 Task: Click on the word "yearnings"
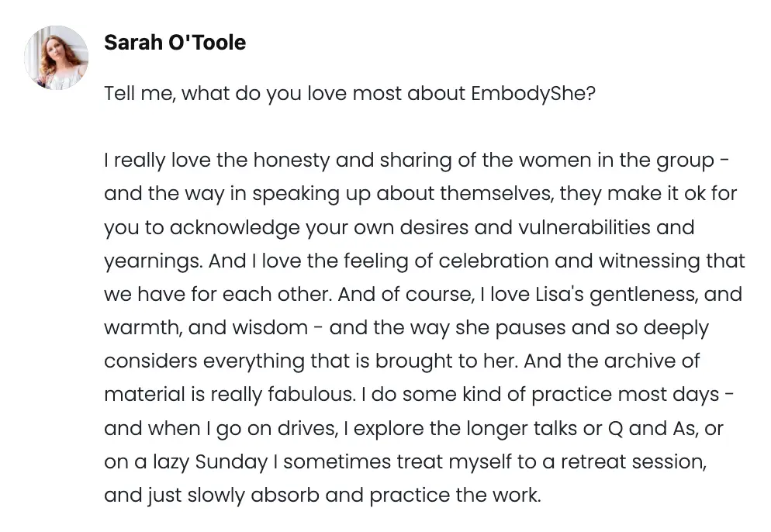(x=153, y=261)
